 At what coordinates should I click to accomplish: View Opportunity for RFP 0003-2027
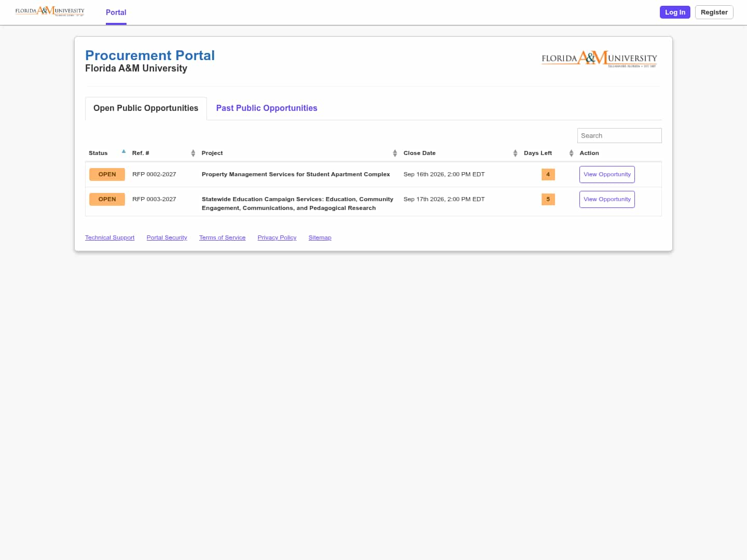[x=607, y=200]
